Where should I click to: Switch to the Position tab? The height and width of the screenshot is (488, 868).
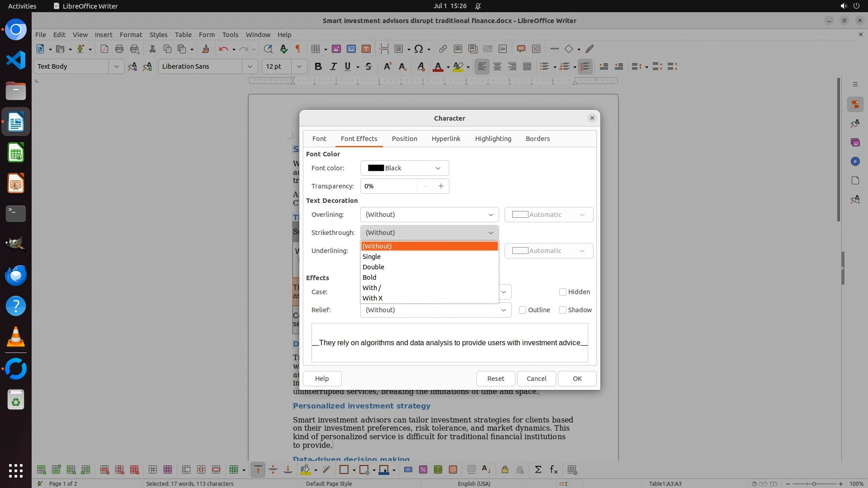[404, 139]
